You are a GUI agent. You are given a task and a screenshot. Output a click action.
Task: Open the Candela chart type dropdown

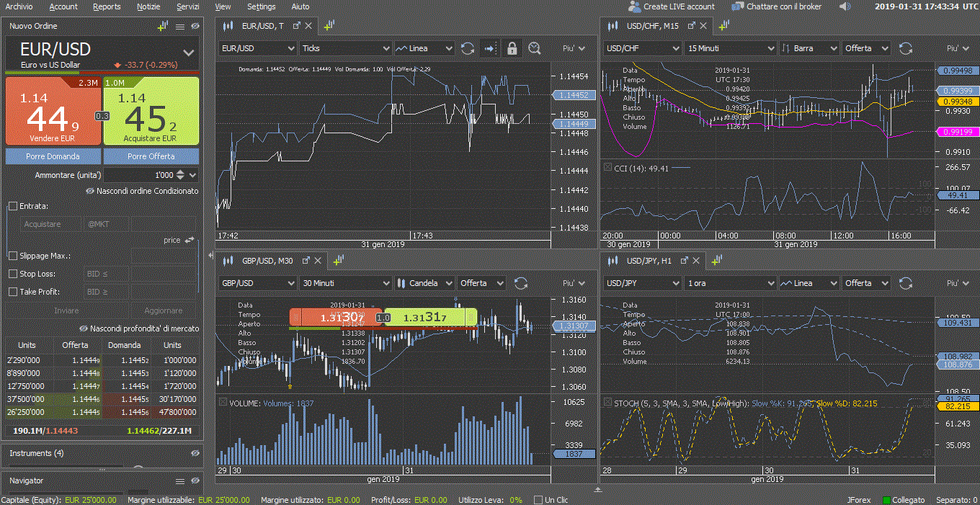[x=425, y=283]
